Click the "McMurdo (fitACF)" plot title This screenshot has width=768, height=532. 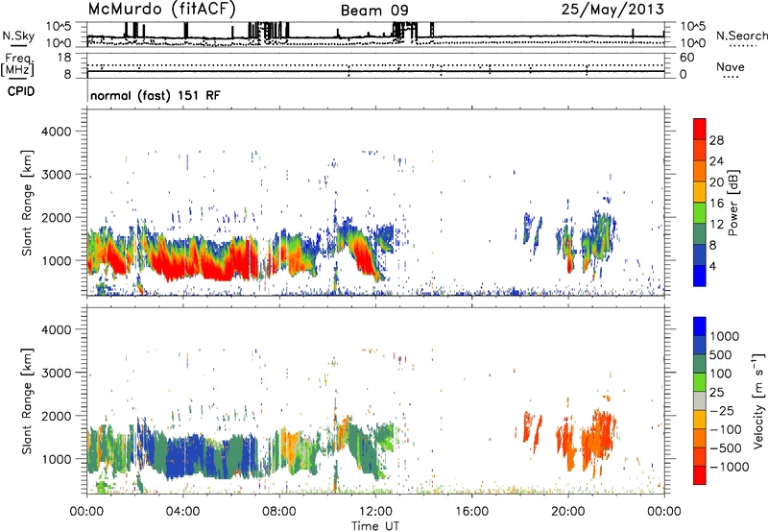pos(161,9)
